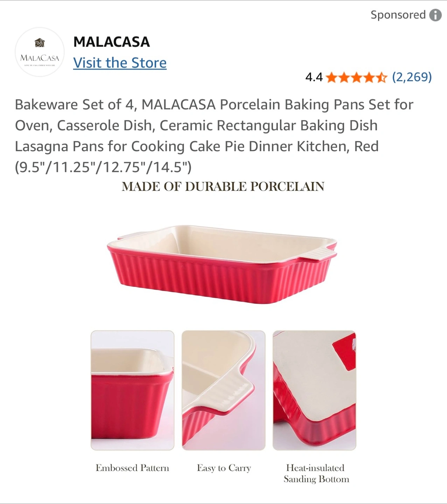Click the Heat-insulated Sanding Bottom caption
This screenshot has width=447, height=504.
[x=316, y=473]
